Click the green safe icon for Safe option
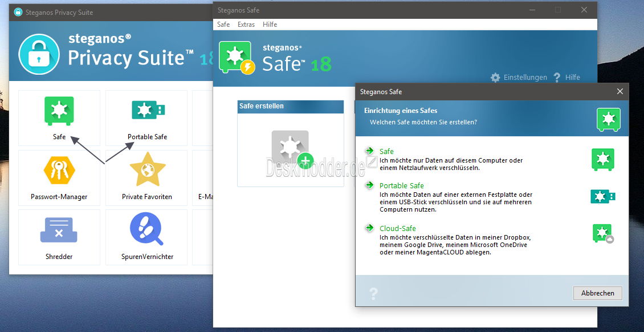The height and width of the screenshot is (332, 644). pos(602,159)
